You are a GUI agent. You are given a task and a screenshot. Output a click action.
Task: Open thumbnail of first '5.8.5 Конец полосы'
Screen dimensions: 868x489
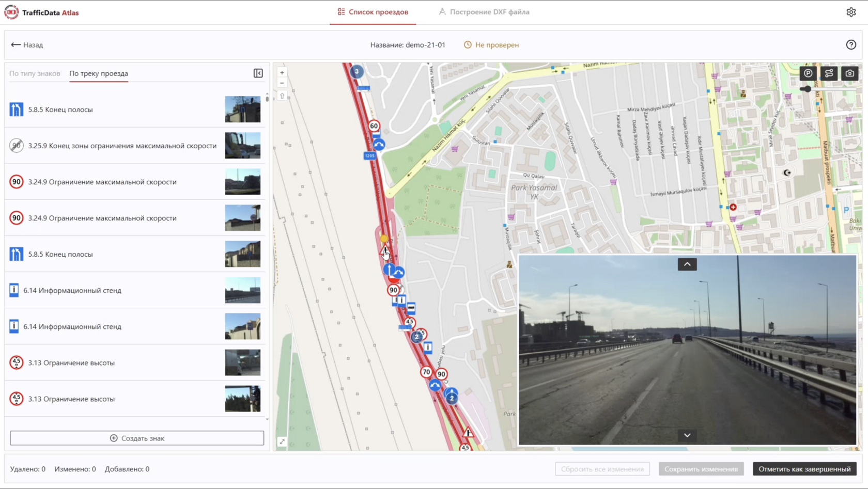pyautogui.click(x=243, y=109)
